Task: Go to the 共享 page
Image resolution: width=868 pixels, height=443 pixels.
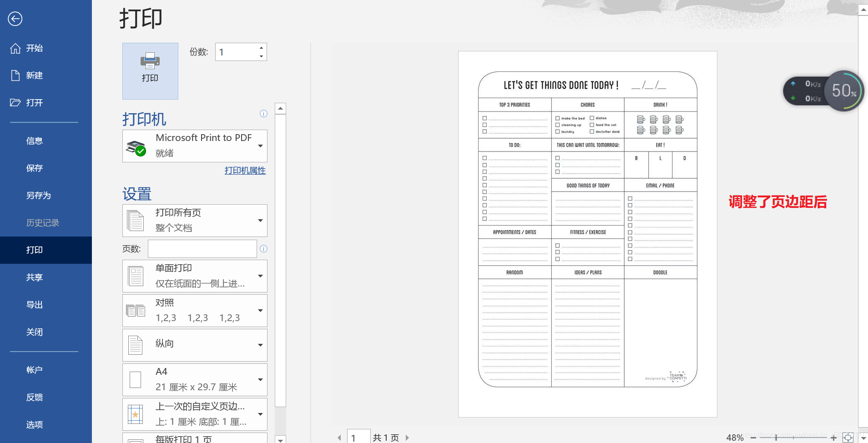Action: (x=46, y=277)
